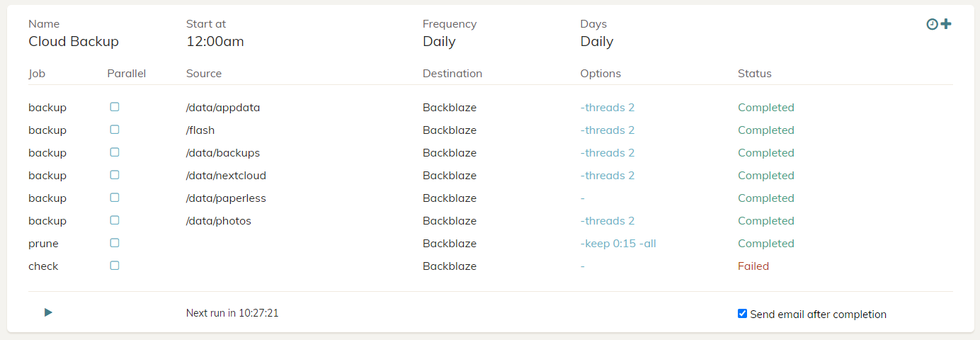Screen dimensions: 980x340
Task: Open Completed status for /data/appdata backup
Action: click(766, 108)
